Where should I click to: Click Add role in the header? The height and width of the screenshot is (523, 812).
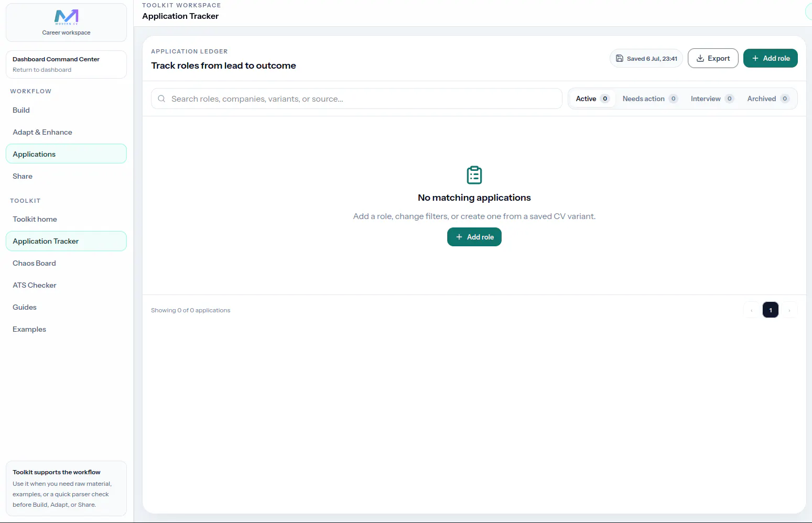pos(771,58)
